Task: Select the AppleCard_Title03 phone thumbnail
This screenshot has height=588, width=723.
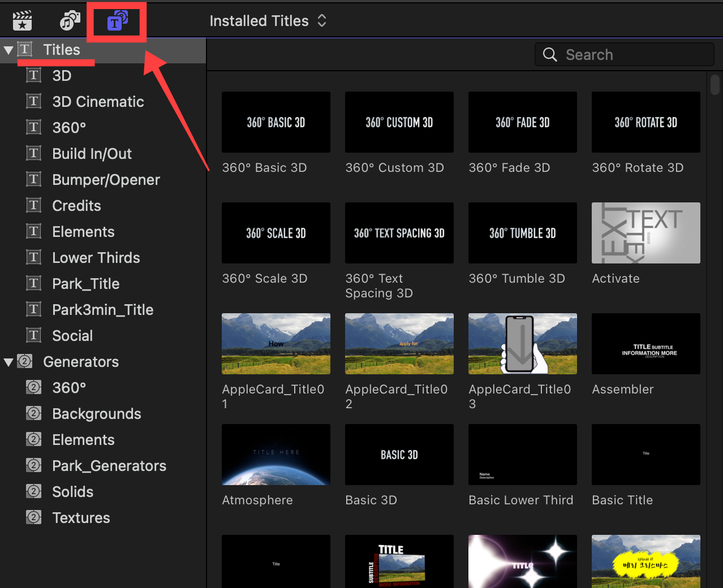Action: coord(523,344)
